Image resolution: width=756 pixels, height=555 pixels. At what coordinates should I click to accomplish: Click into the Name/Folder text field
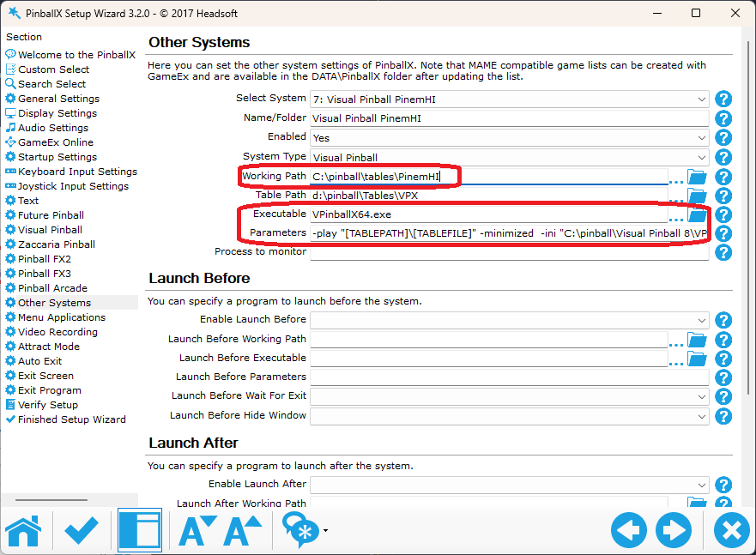(509, 118)
